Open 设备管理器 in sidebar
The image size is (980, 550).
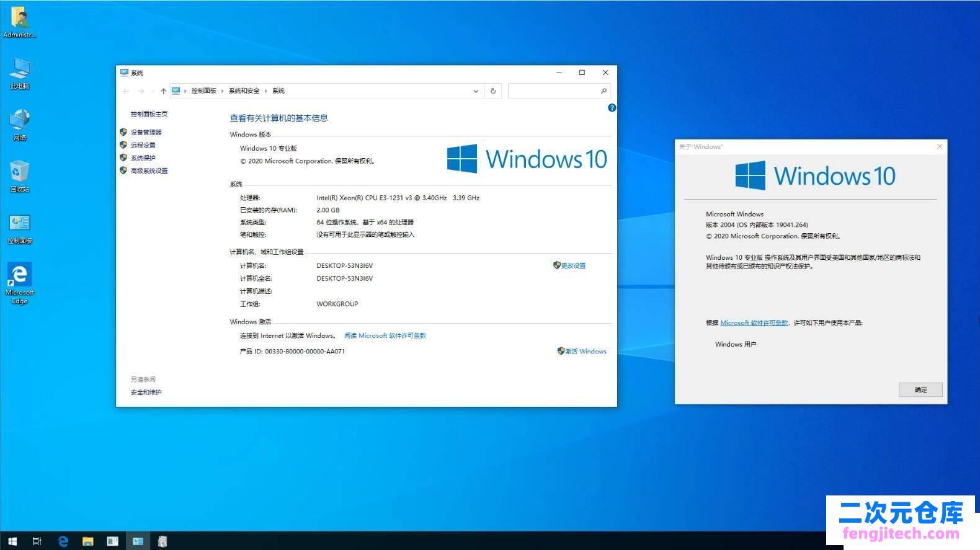(x=146, y=132)
